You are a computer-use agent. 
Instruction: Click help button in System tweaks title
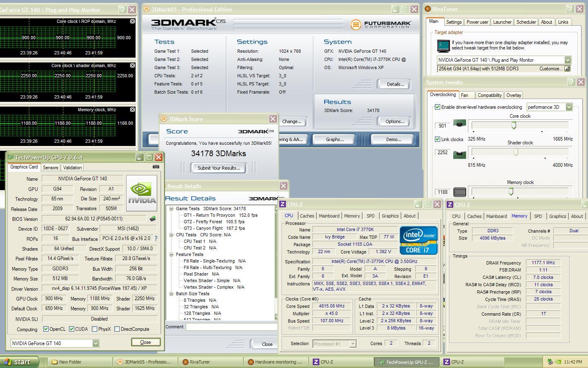pos(571,82)
